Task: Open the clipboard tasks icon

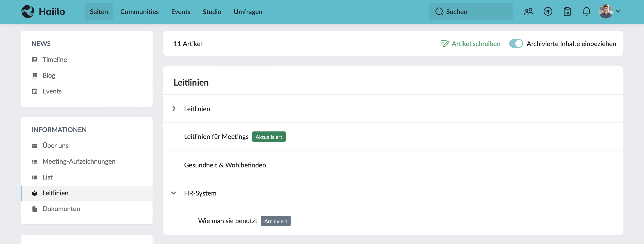Action: pos(567,11)
